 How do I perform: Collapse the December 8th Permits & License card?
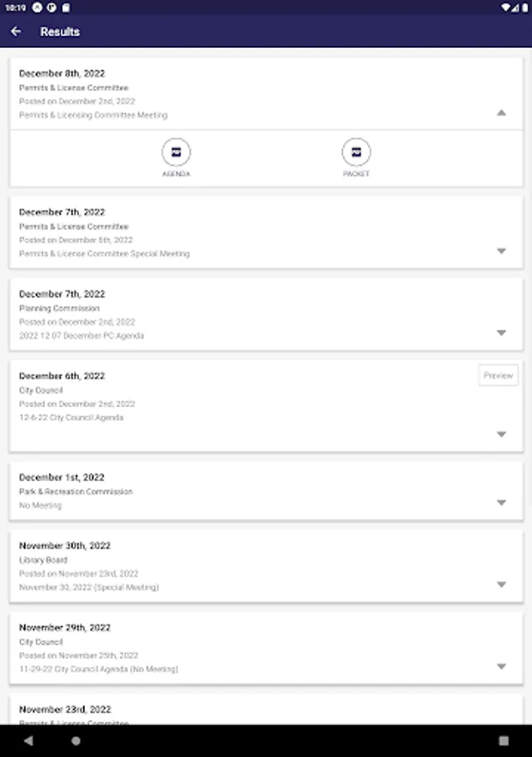coord(501,113)
